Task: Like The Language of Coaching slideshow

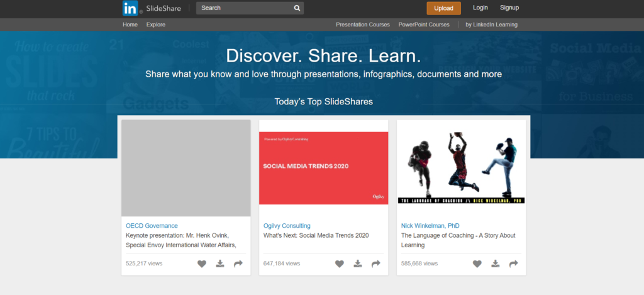Action: (x=477, y=264)
